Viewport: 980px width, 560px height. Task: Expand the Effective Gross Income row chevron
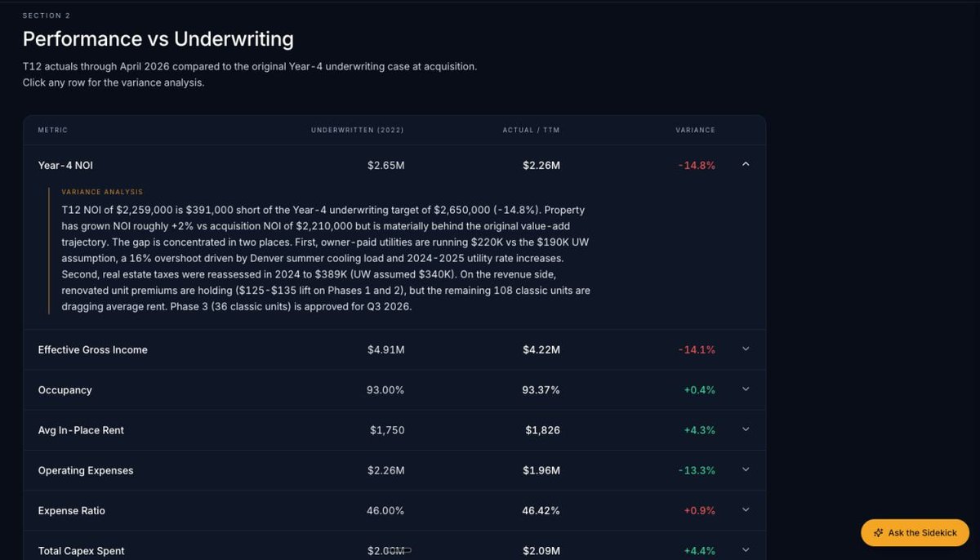coord(746,349)
